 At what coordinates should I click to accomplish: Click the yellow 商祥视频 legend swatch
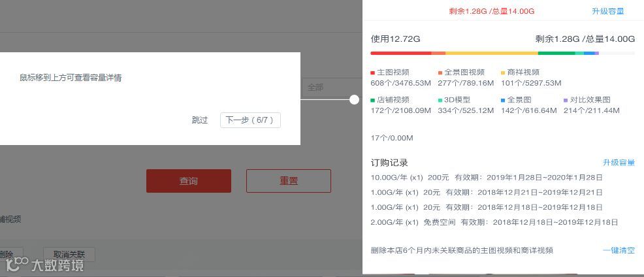coord(503,73)
